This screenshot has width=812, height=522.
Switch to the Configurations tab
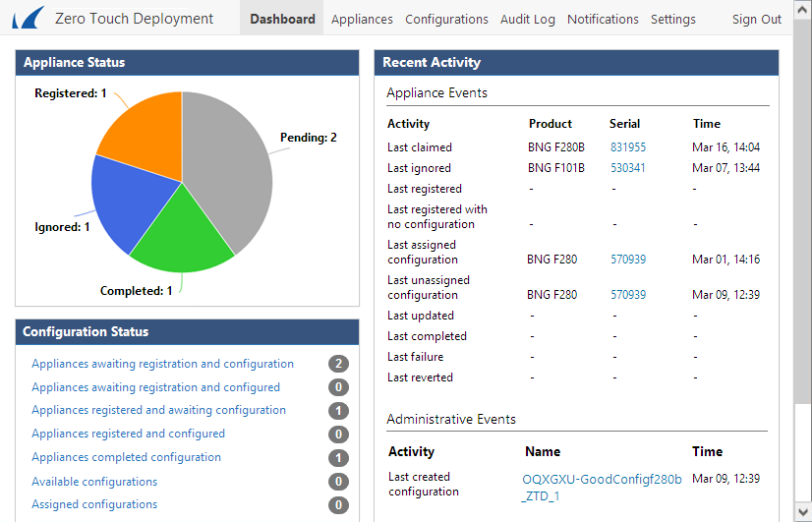pyautogui.click(x=446, y=19)
